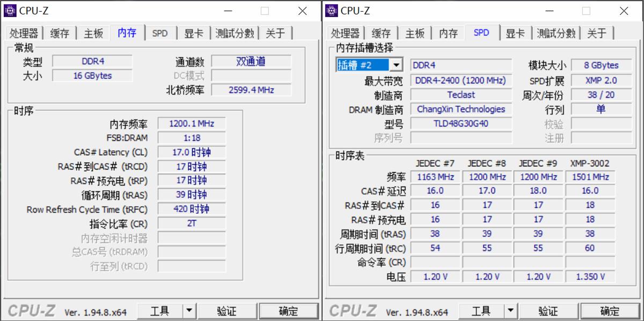Click the 8 GBytes module size value
Image resolution: width=644 pixels, height=321 pixels.
pos(602,65)
